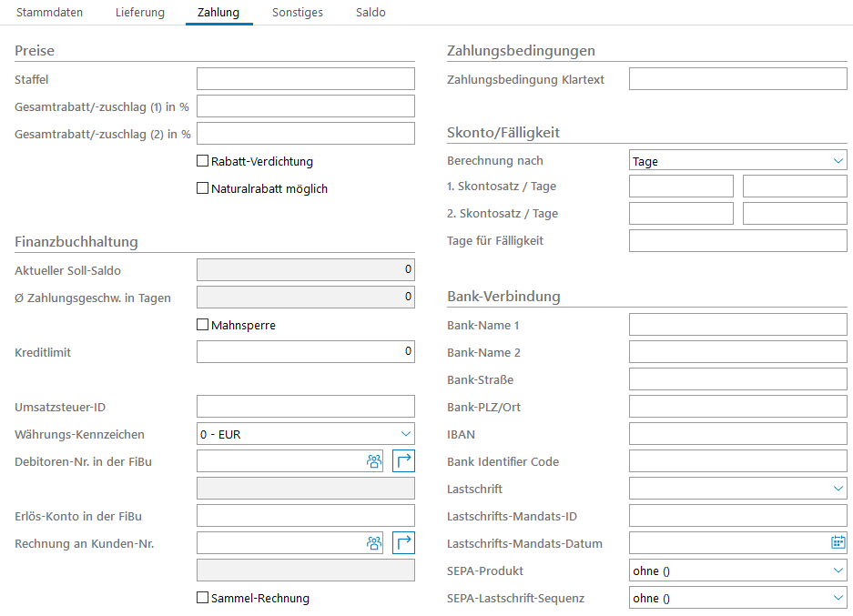
Task: Click into the IBAN input field
Action: click(737, 434)
